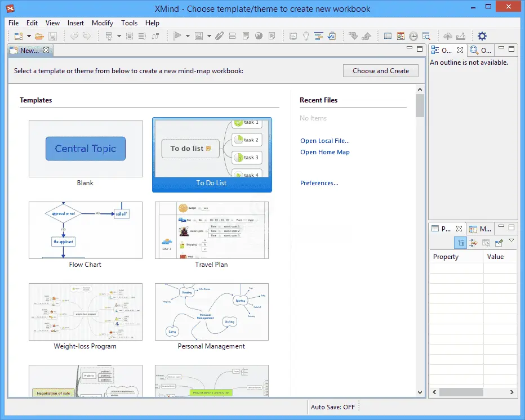Click the Choose and Create button

pyautogui.click(x=381, y=70)
